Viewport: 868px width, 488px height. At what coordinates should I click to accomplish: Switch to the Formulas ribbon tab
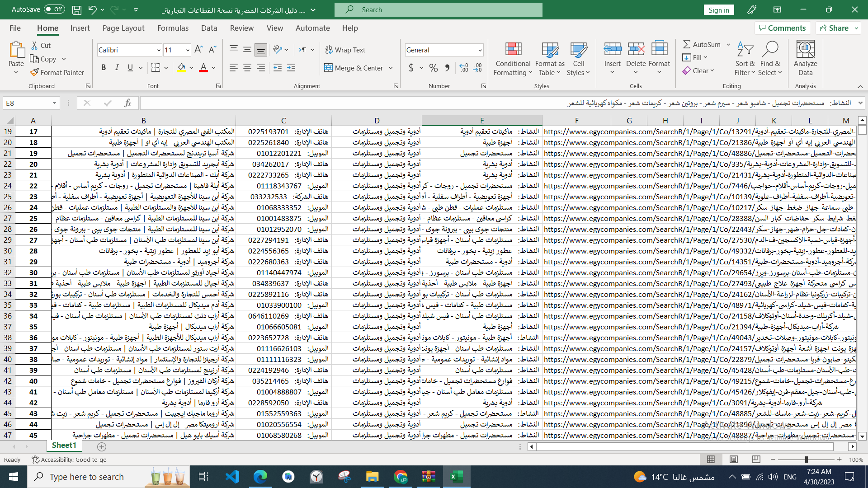173,28
